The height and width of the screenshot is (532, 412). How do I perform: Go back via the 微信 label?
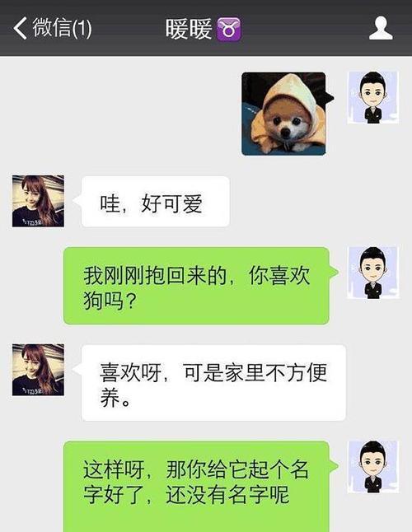click(x=52, y=27)
